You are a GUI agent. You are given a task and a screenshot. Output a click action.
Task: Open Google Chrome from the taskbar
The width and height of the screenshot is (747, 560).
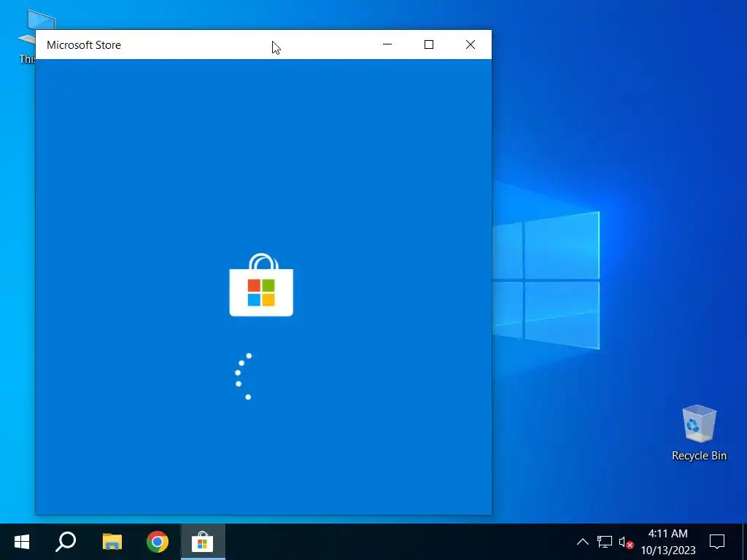click(x=158, y=542)
